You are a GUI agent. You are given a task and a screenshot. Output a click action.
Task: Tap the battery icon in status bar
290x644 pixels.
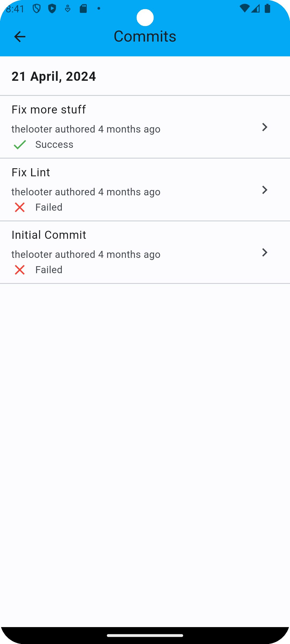pos(267,8)
